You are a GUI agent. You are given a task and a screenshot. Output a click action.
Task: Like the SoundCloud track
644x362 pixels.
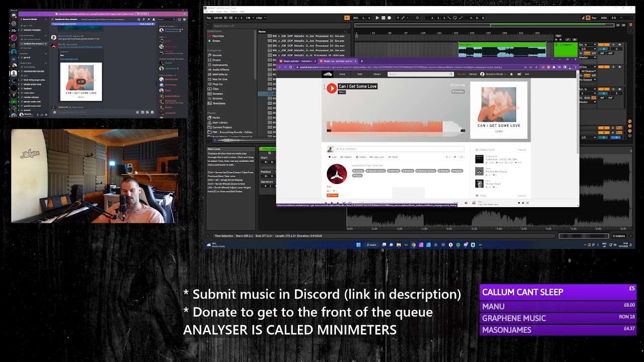[x=333, y=157]
